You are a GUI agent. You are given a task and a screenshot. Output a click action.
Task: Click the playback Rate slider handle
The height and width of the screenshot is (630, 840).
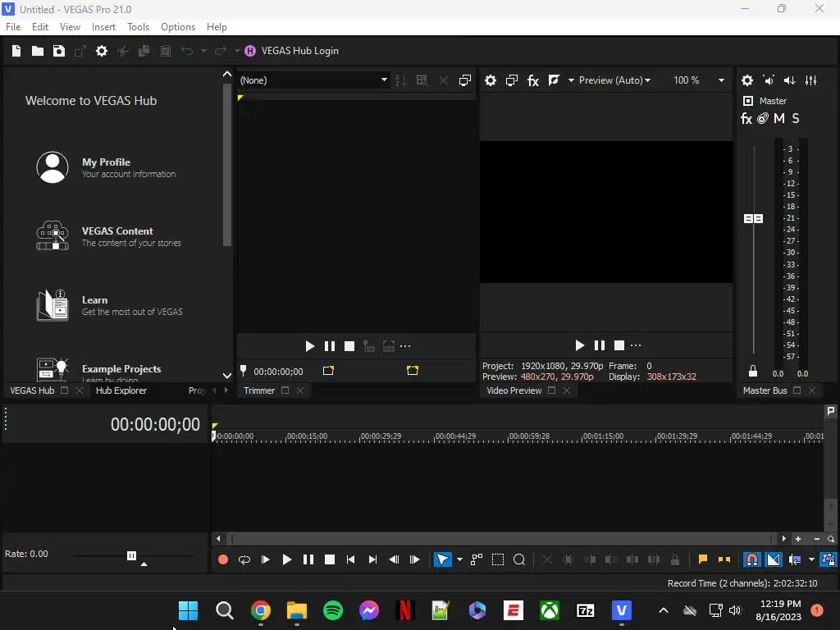click(132, 555)
